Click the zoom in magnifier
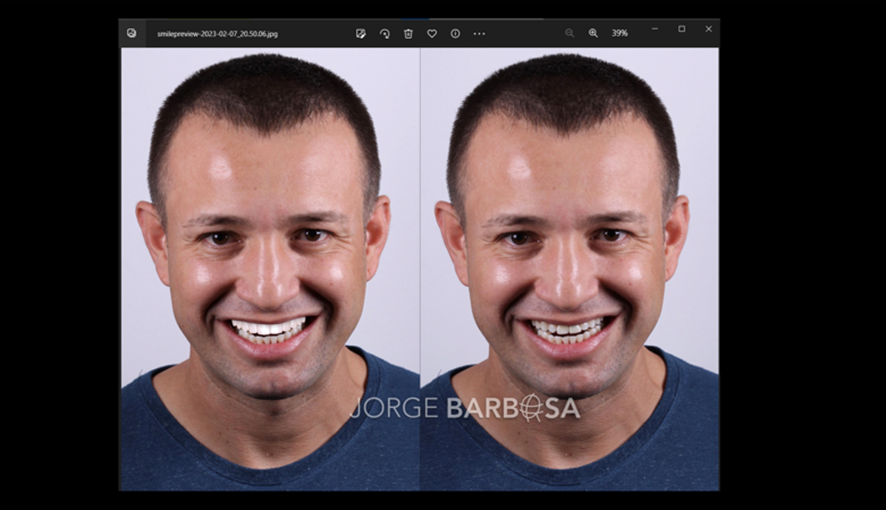This screenshot has width=886, height=510. (x=593, y=33)
